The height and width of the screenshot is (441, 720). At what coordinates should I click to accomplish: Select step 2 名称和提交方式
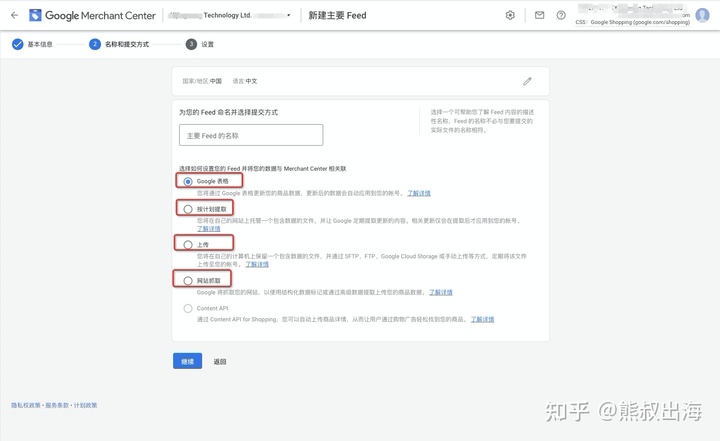point(119,44)
